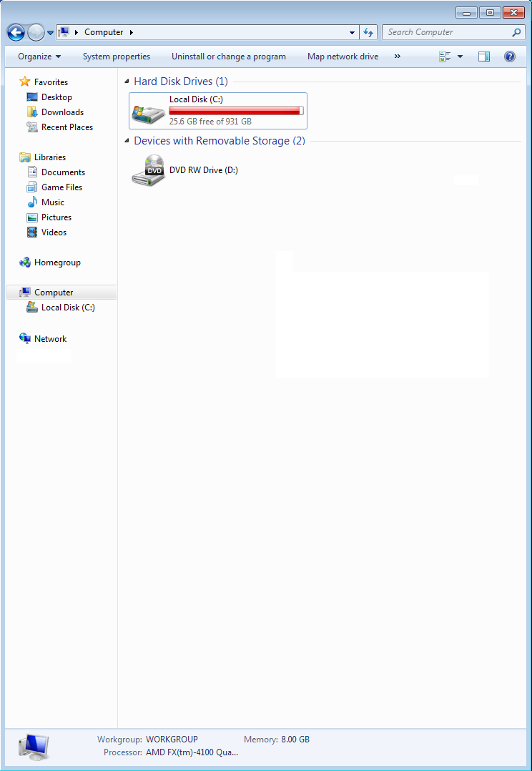Click the DVD RW Drive (D:) label
This screenshot has width=532, height=771.
coord(204,170)
